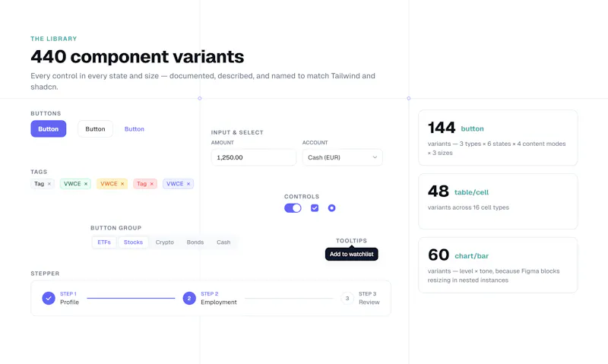Screen dimensions: 608x364
Task: Remove the gray Tag chip via its x
Action: 49,184
